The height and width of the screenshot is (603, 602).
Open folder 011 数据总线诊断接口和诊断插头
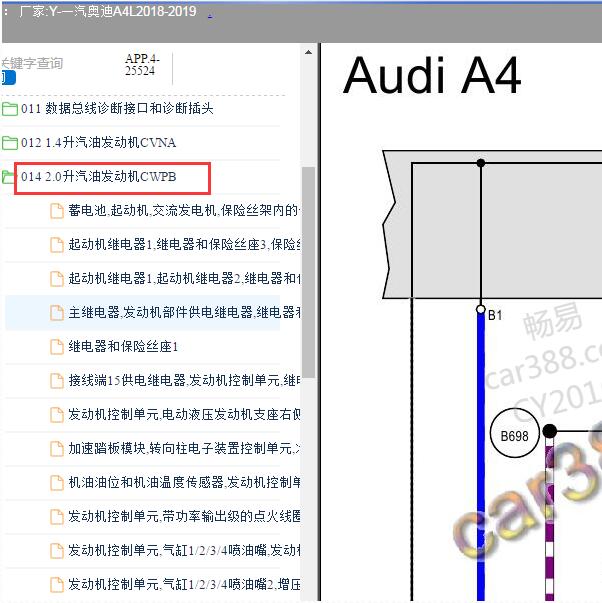tap(117, 108)
